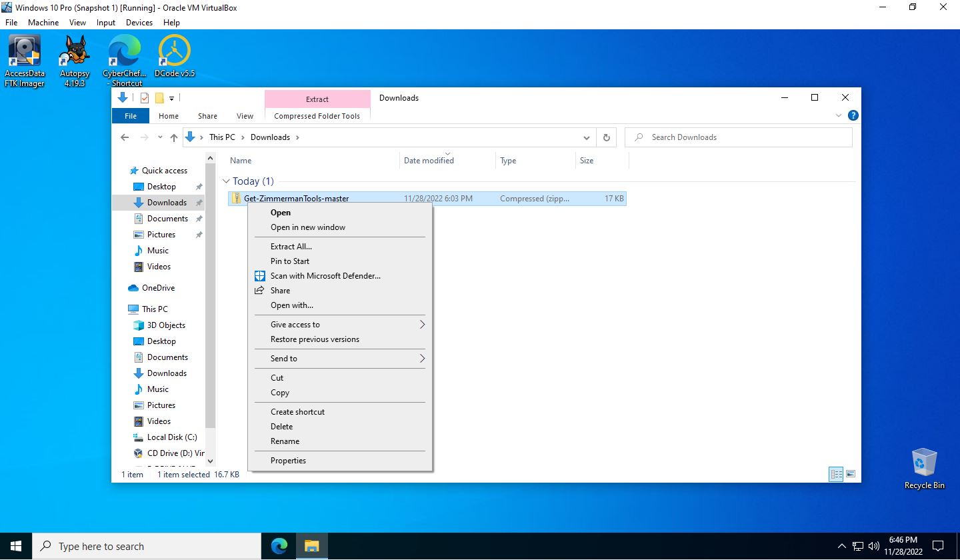This screenshot has width=960, height=560.
Task: Select Get-ZimmermanTools-master file name
Action: coord(296,199)
